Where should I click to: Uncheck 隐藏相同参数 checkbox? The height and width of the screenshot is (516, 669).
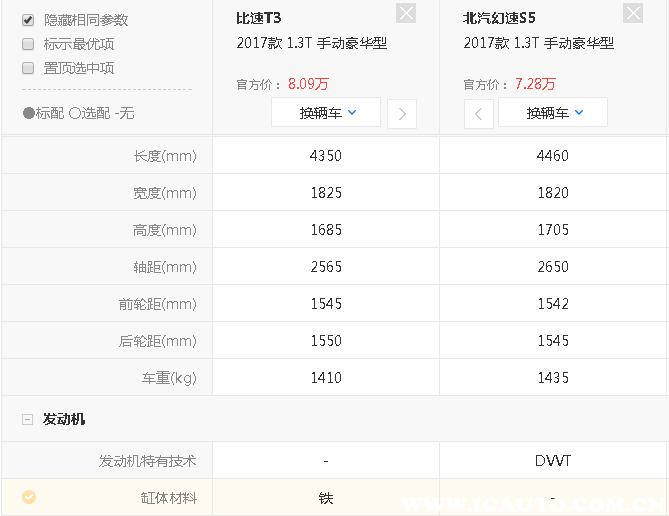(x=28, y=20)
